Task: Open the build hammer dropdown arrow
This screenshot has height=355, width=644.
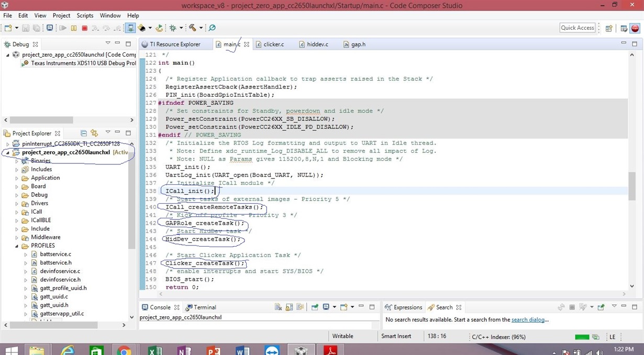Action: [201, 28]
